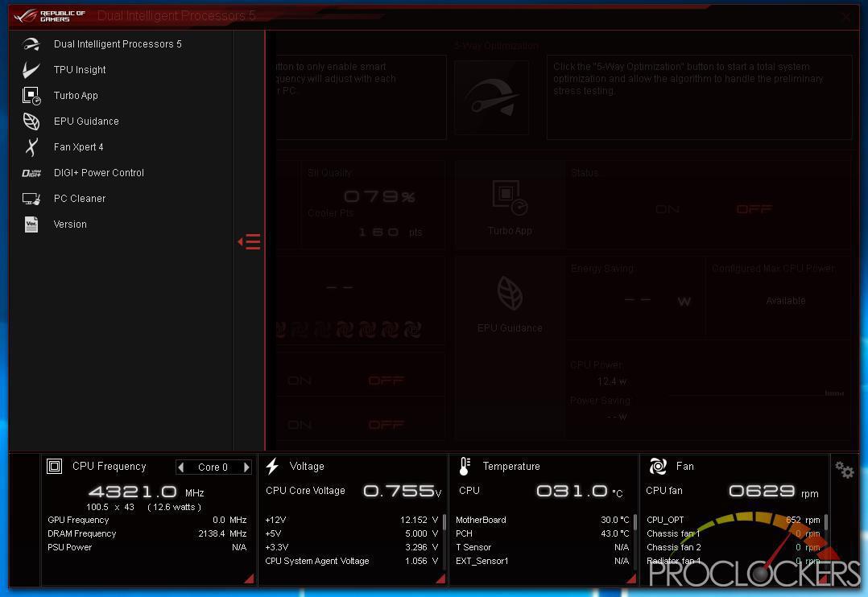Image resolution: width=868 pixels, height=597 pixels.
Task: Open the dimmed Turbo App tile
Action: click(509, 207)
